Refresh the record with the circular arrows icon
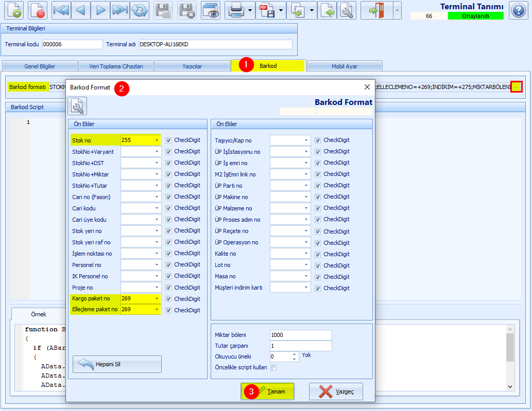Viewport: 532px width, 411px height. point(140,10)
